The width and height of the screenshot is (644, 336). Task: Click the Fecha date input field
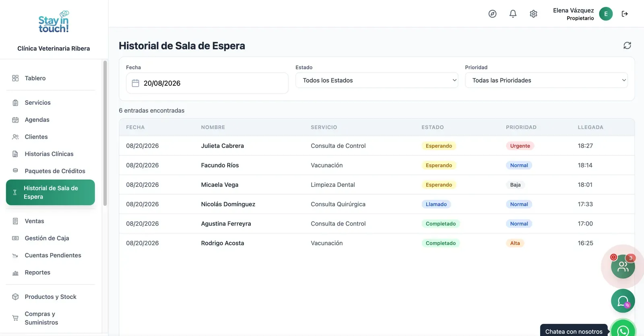[x=207, y=83]
